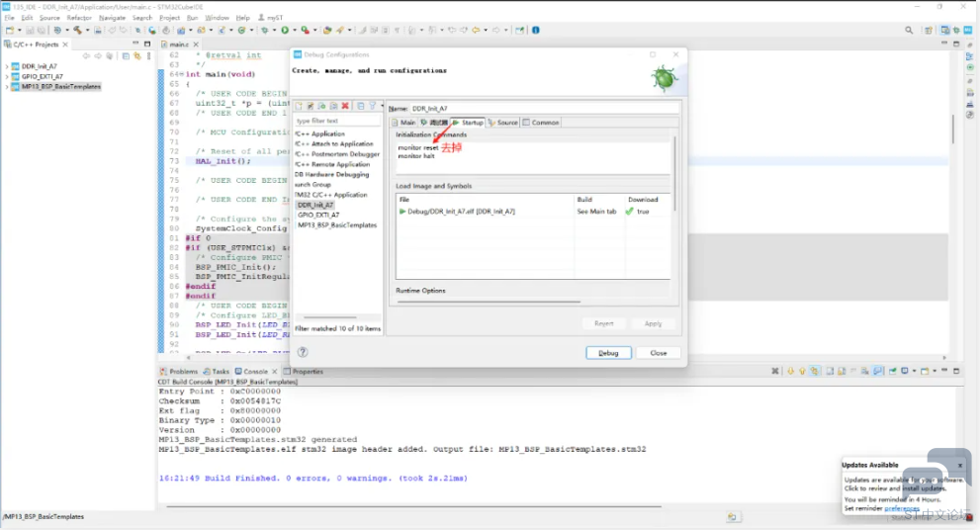Click Collapse All icon in Debug Configurations
The height and width of the screenshot is (530, 980).
(x=361, y=106)
